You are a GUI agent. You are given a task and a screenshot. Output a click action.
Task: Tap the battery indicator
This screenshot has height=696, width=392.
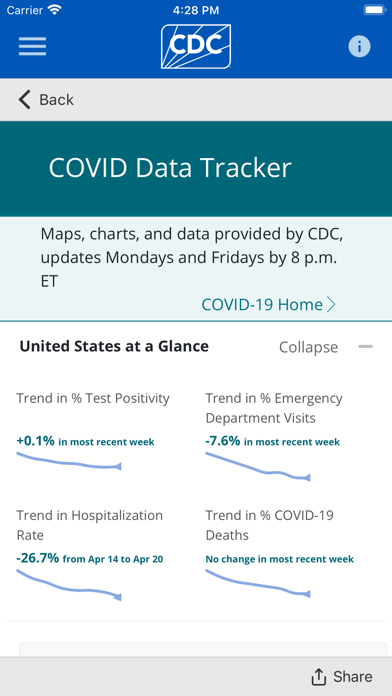coord(375,9)
